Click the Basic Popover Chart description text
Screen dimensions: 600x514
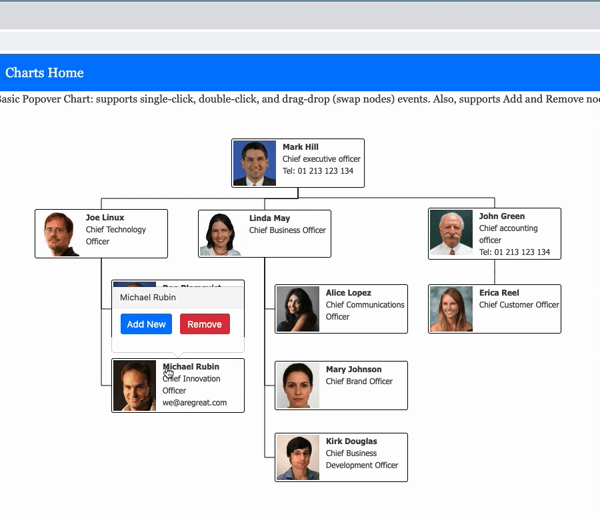[x=300, y=99]
